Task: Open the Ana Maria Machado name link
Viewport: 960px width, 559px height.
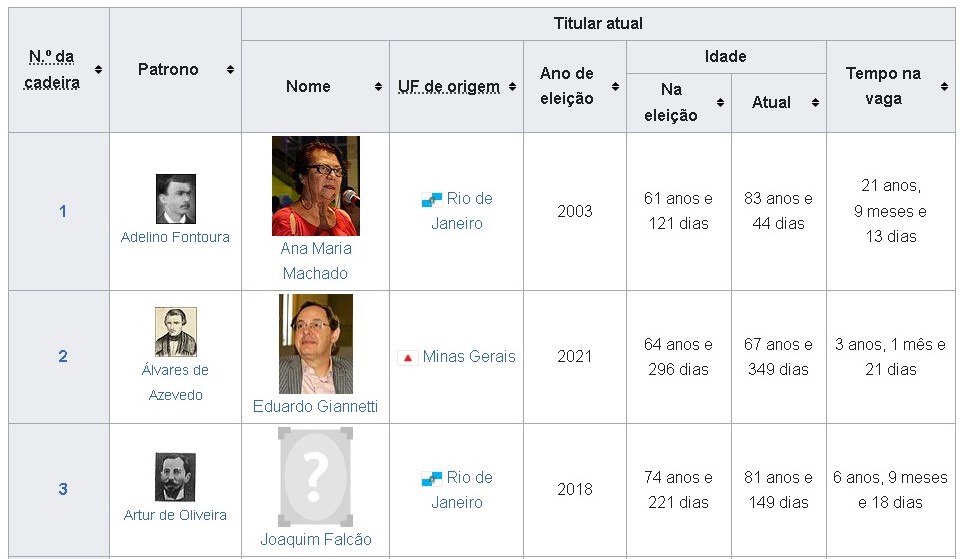Action: (315, 260)
